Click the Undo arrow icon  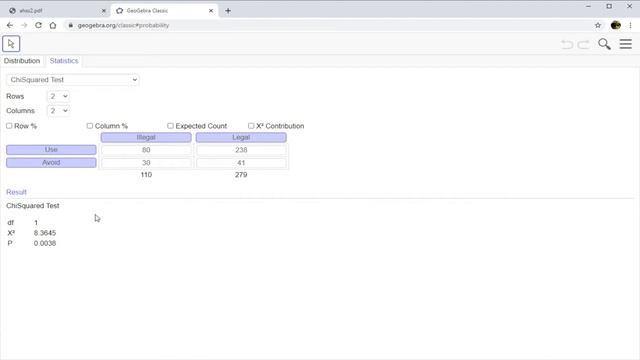click(x=567, y=44)
